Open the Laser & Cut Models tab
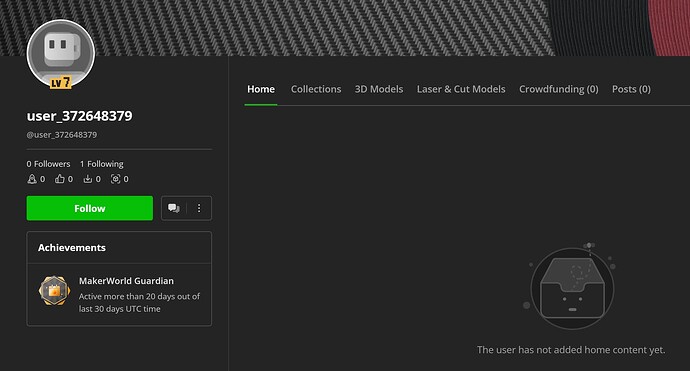 (x=461, y=89)
